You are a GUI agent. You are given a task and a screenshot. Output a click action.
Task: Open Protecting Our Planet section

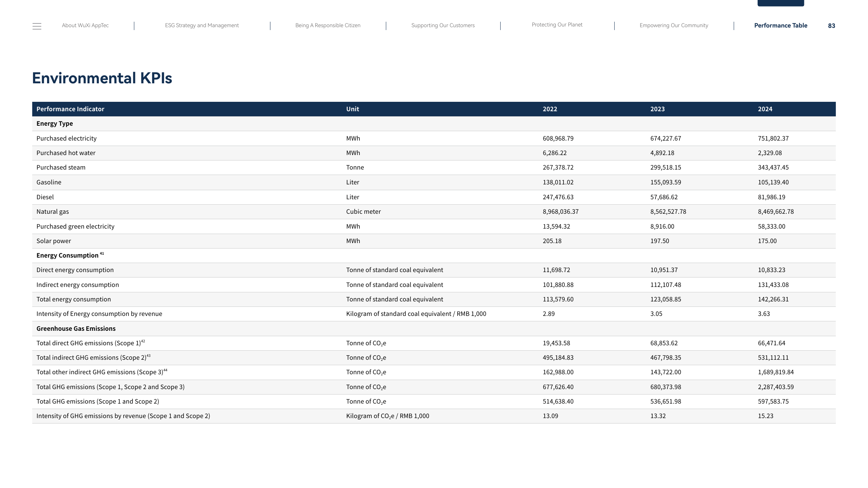tap(557, 25)
